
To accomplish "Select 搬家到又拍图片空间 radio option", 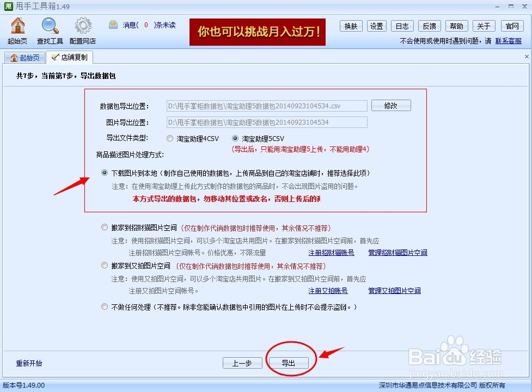I will [105, 266].
